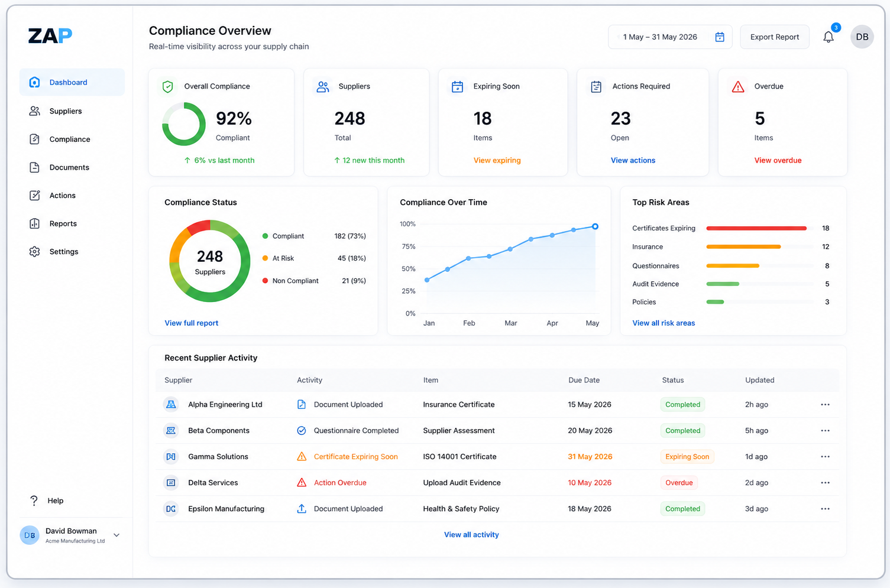
Task: Click the Health & Safety Policy item
Action: click(x=461, y=509)
